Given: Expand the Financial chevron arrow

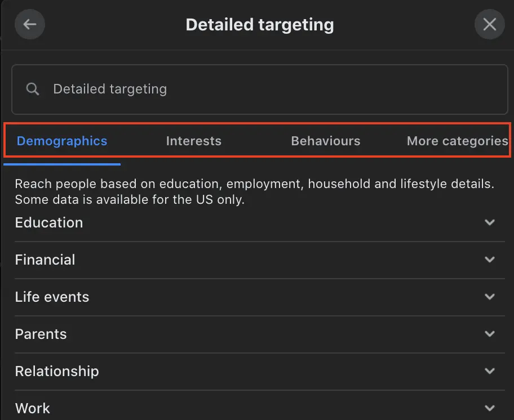Looking at the screenshot, I should [490, 260].
